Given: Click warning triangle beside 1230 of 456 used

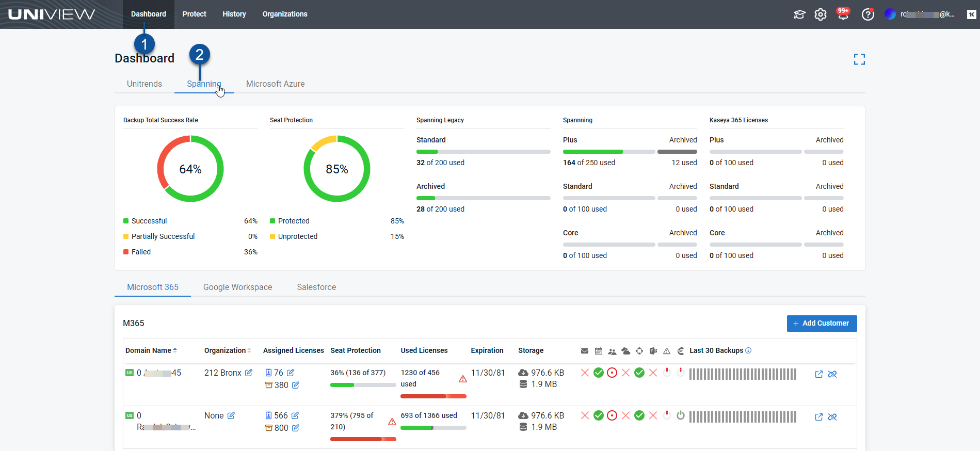Looking at the screenshot, I should 463,379.
